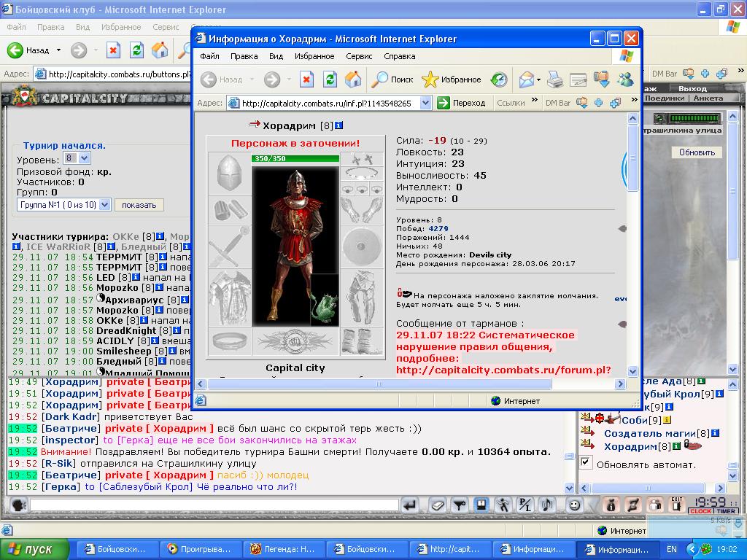Click the info icon next to Хорадрим name
Viewport: 747px width, 560px height.
[338, 125]
